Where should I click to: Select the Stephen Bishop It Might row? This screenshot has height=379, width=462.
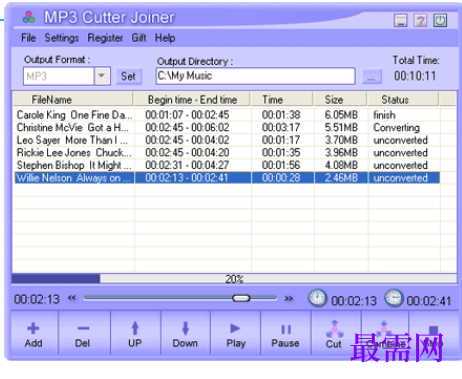[227, 165]
